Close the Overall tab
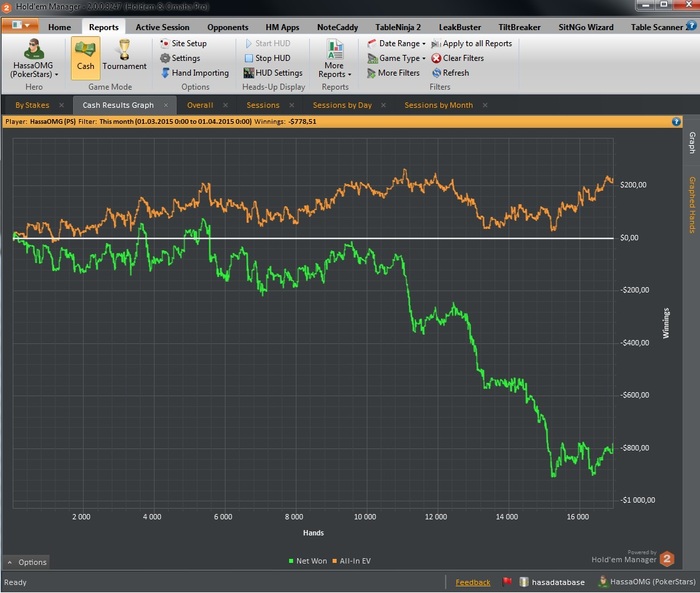Image resolution: width=700 pixels, height=593 pixels. [225, 105]
